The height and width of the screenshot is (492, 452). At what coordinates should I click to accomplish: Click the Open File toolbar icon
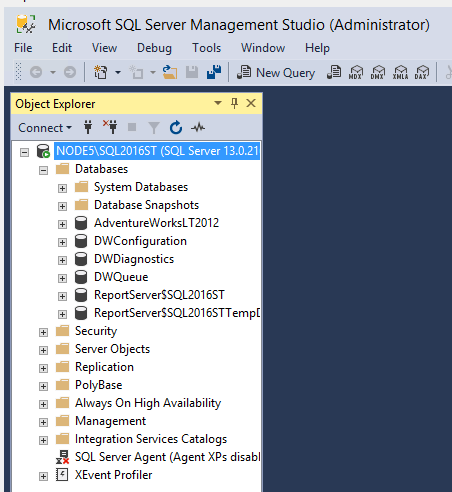click(x=170, y=72)
